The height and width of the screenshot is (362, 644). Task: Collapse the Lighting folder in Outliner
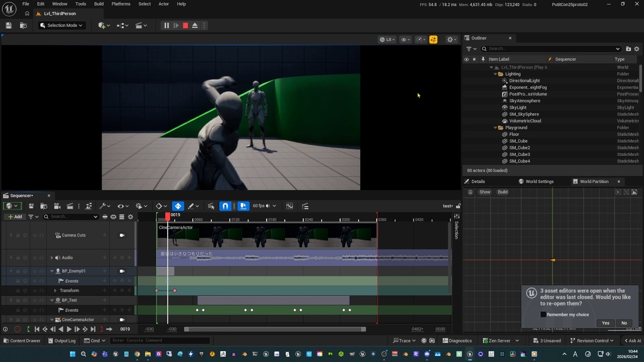(495, 74)
